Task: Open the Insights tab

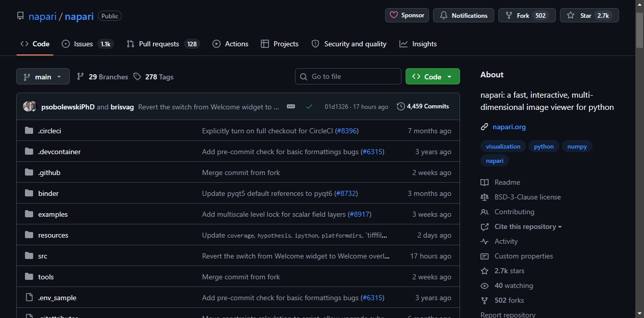Action: tap(418, 44)
